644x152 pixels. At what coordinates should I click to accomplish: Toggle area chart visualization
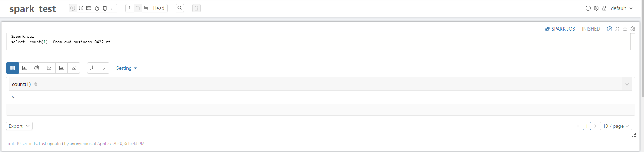click(61, 68)
